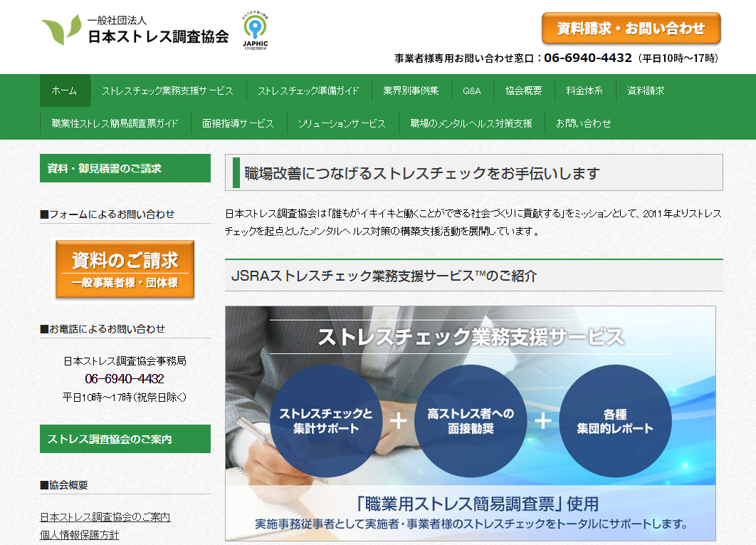Click 日本ストレス調査協会 site title
The width and height of the screenshot is (756, 545).
[158, 36]
